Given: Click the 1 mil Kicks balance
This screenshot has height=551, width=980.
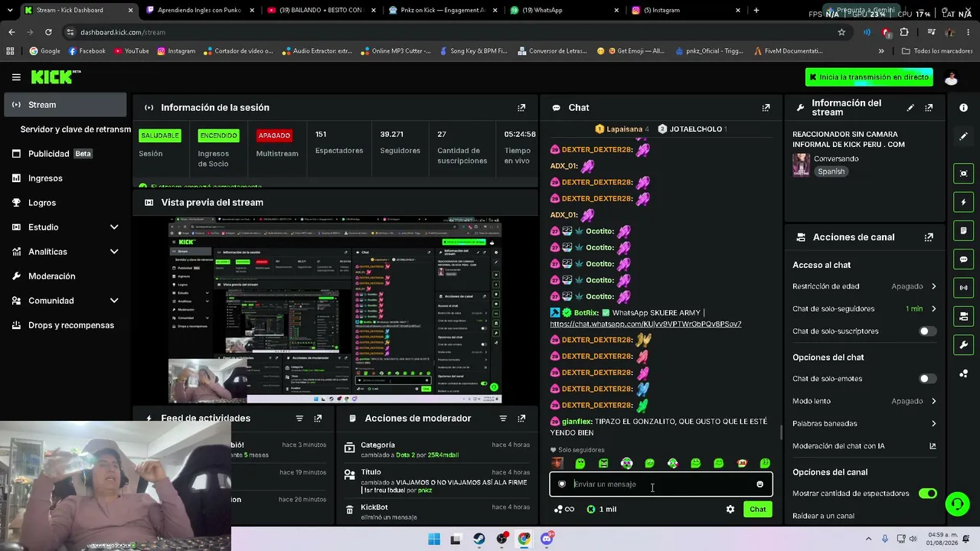Looking at the screenshot, I should pos(601,509).
